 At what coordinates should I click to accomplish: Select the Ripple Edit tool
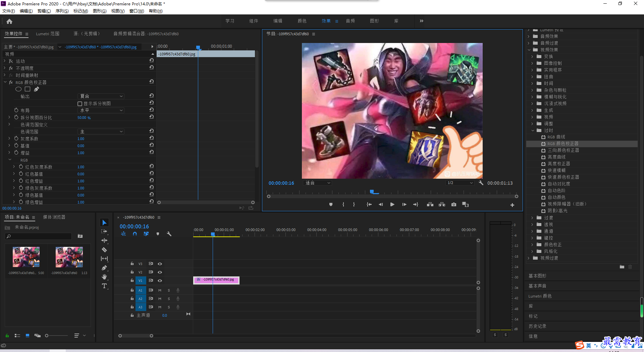tap(104, 240)
